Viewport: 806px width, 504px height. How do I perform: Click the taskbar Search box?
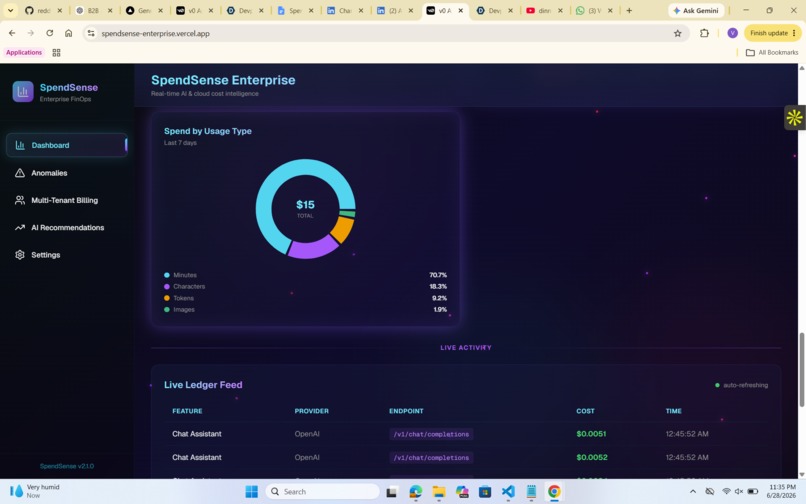(323, 492)
